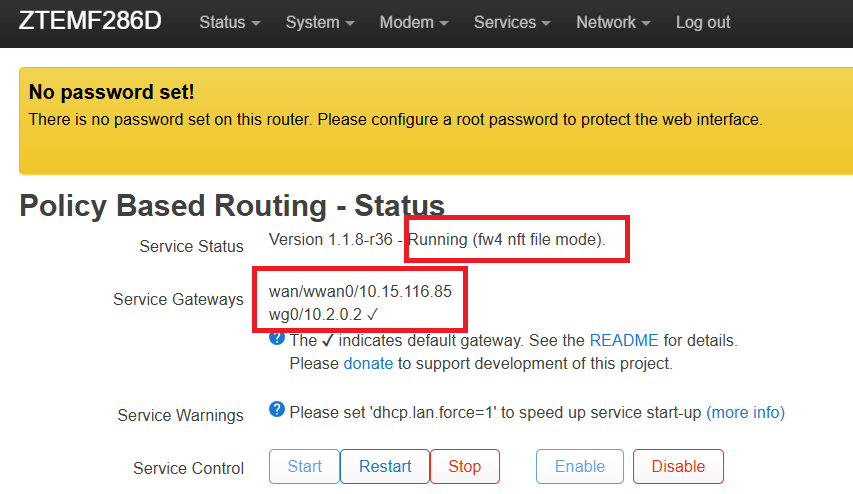Image resolution: width=853 pixels, height=494 pixels.
Task: Open the Status dropdown menu
Action: click(x=230, y=22)
